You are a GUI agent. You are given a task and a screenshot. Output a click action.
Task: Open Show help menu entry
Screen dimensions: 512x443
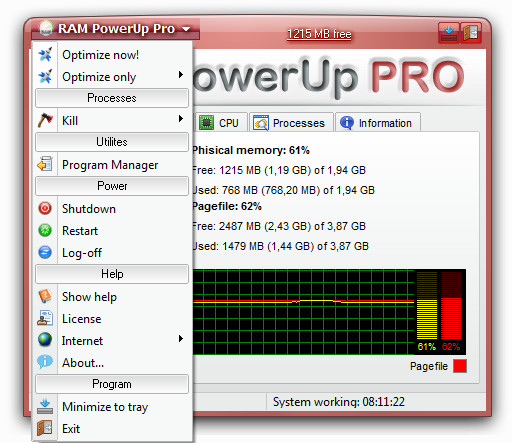112,296
